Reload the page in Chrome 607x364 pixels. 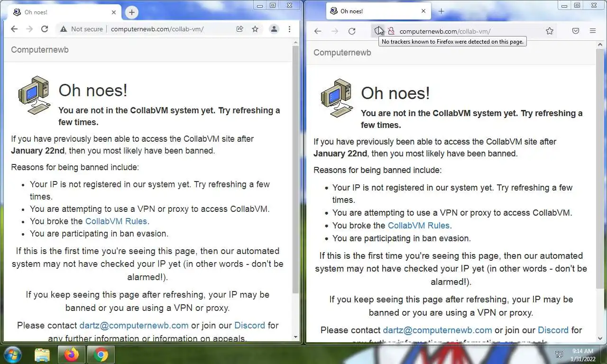[x=45, y=29]
